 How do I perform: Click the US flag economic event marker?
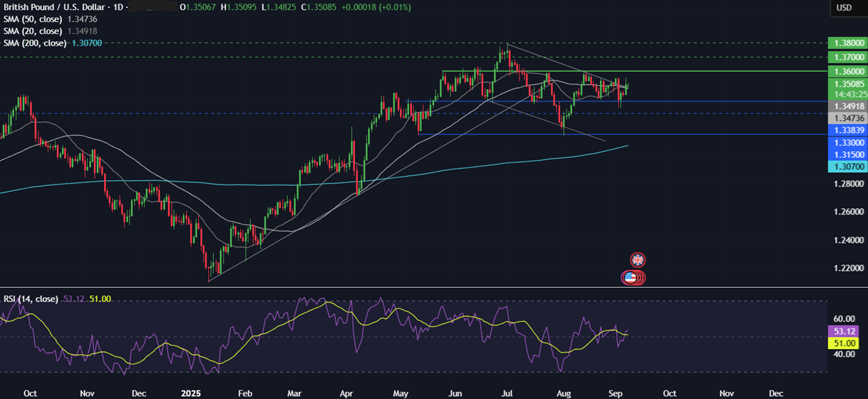coord(630,278)
